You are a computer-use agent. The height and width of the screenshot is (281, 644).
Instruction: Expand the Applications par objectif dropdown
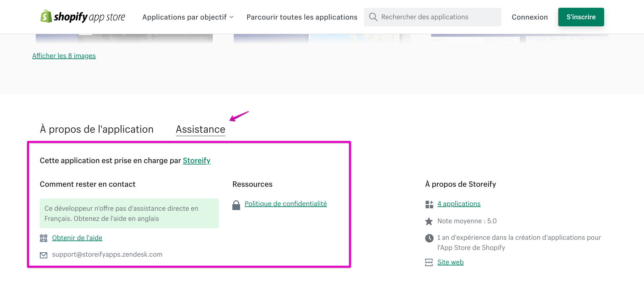click(x=188, y=17)
